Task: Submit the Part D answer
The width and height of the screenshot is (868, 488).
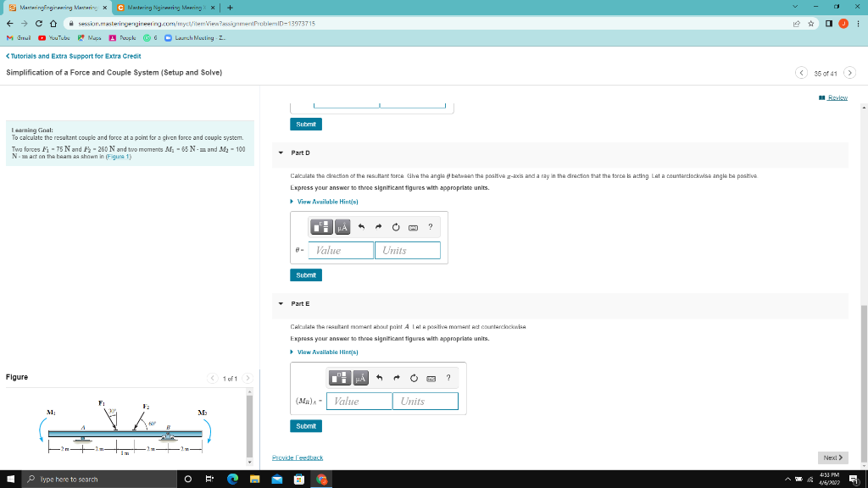Action: click(305, 274)
